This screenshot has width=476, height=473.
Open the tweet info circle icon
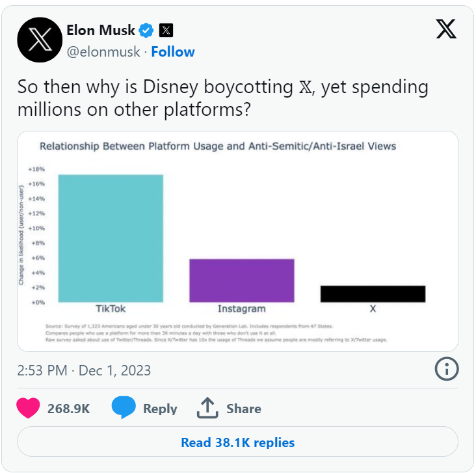[x=447, y=369]
